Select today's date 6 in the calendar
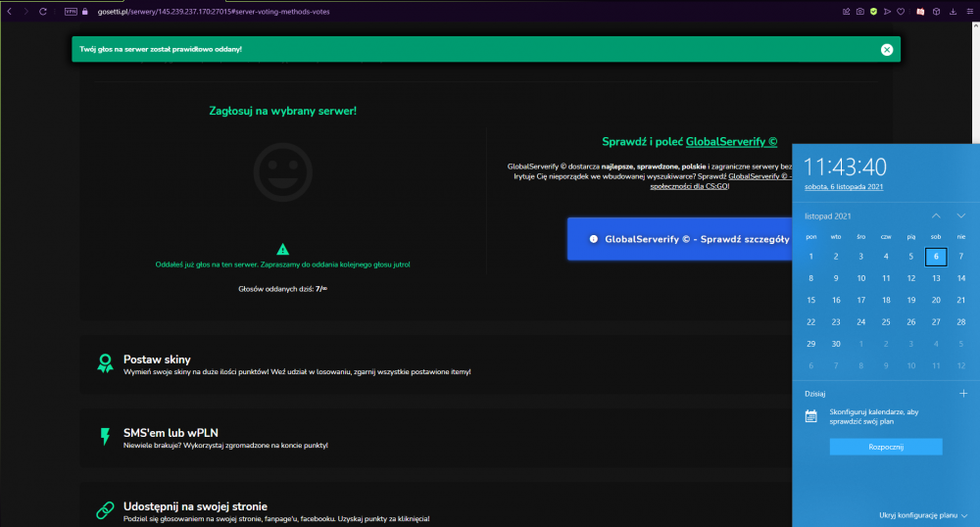Screen dimensions: 980x527 [936, 257]
